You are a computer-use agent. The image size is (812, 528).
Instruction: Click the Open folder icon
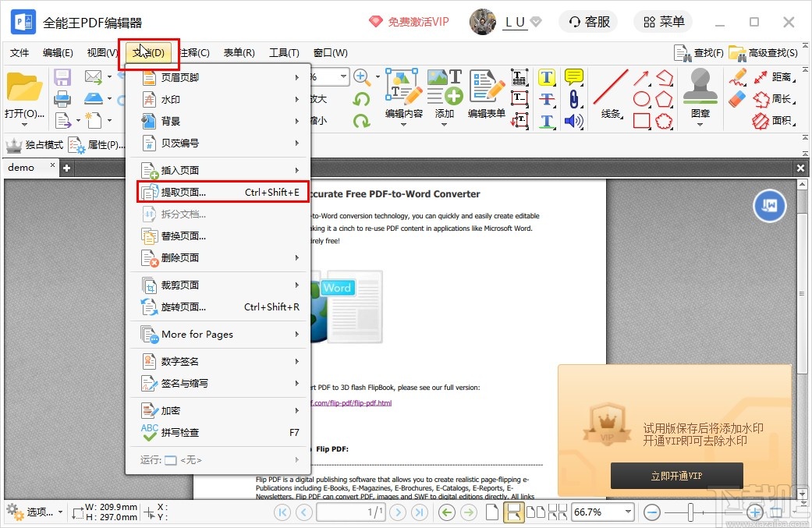[24, 87]
